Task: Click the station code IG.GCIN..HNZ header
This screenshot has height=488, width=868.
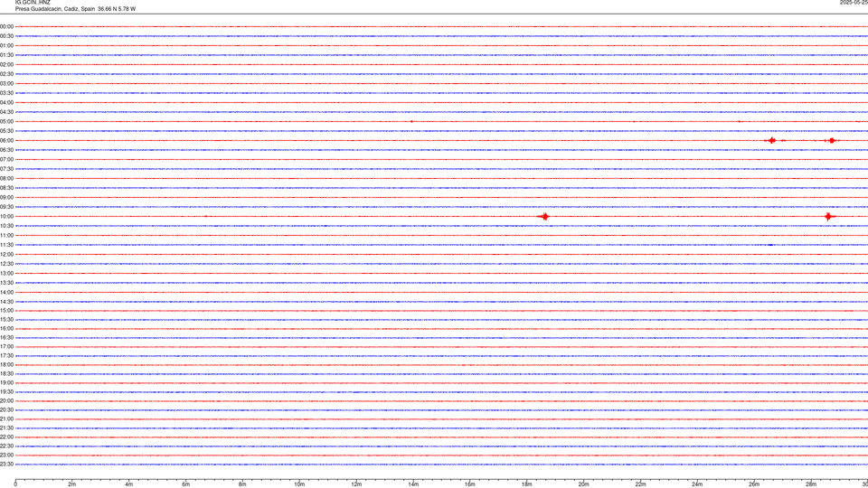Action: coord(33,3)
